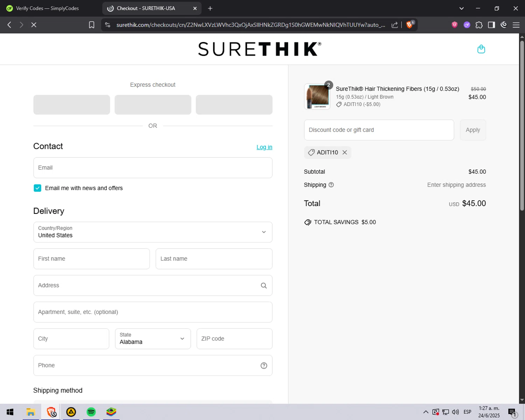Click the Apartment, suite field

coord(153,312)
